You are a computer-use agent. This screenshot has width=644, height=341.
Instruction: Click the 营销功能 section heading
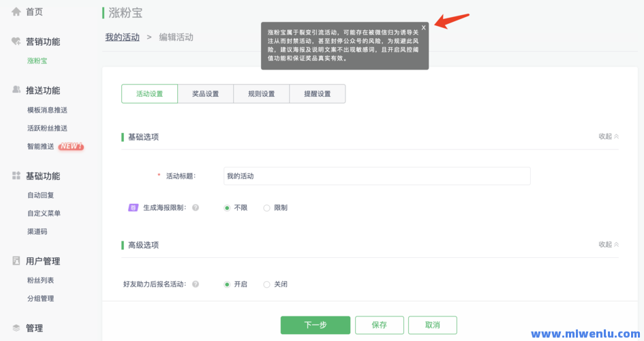(43, 42)
